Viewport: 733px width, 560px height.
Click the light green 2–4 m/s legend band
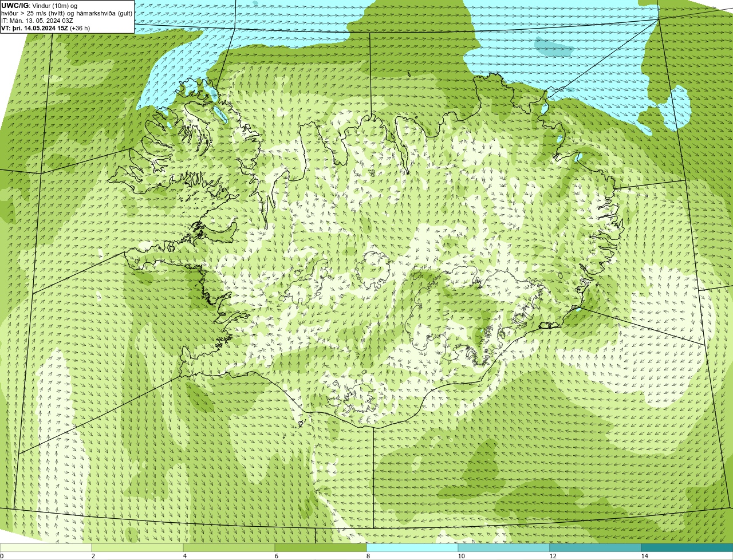pyautogui.click(x=137, y=547)
